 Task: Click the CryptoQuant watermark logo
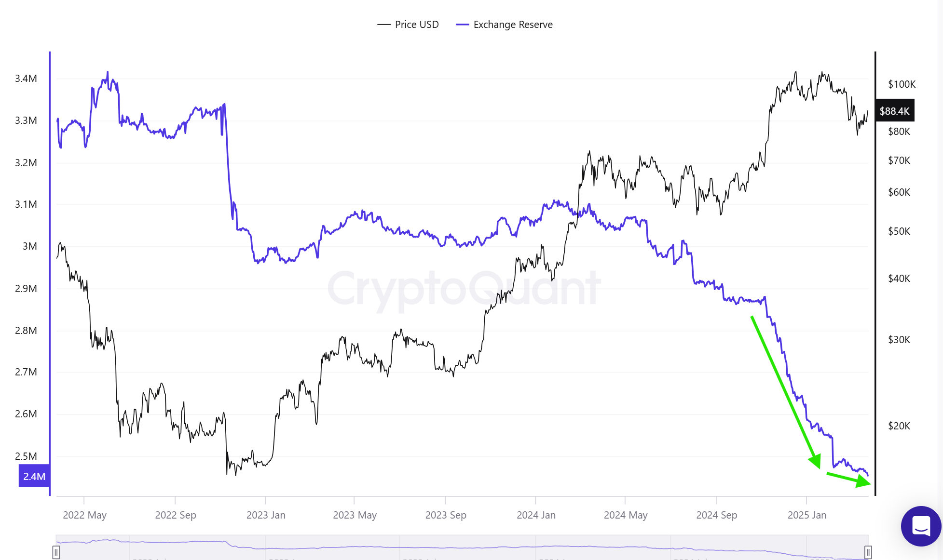point(464,289)
